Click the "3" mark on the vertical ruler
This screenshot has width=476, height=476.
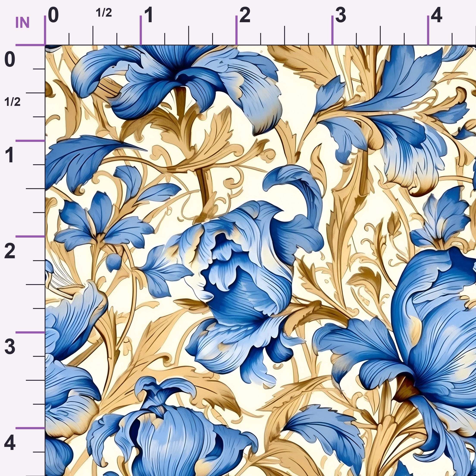[x=10, y=346]
